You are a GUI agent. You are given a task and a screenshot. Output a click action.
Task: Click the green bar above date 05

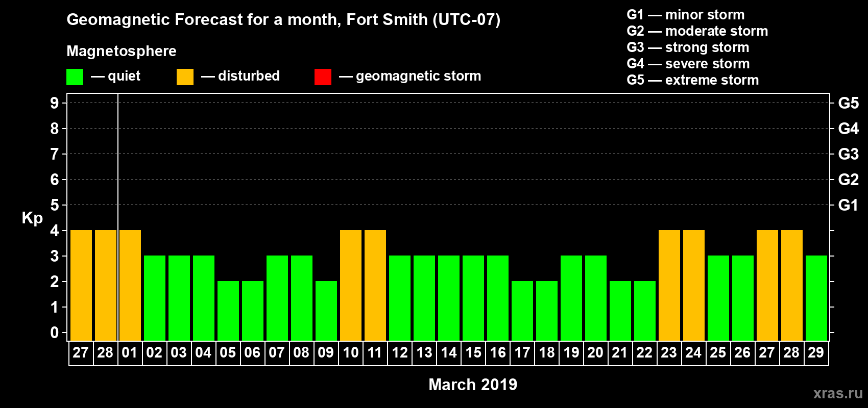228,311
